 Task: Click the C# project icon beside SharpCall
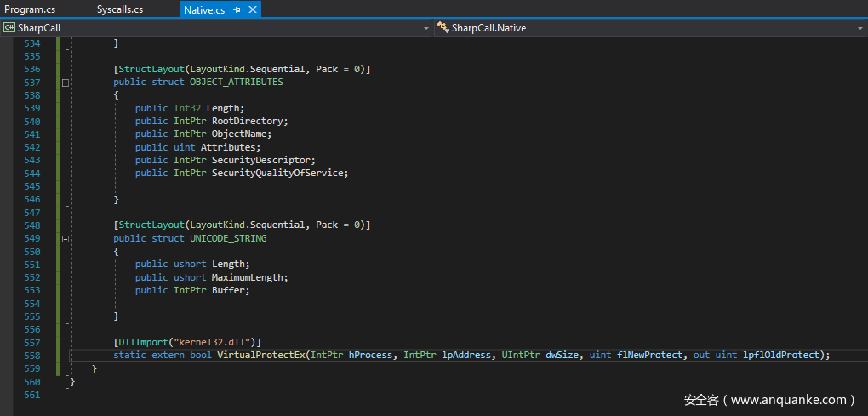pos(9,28)
